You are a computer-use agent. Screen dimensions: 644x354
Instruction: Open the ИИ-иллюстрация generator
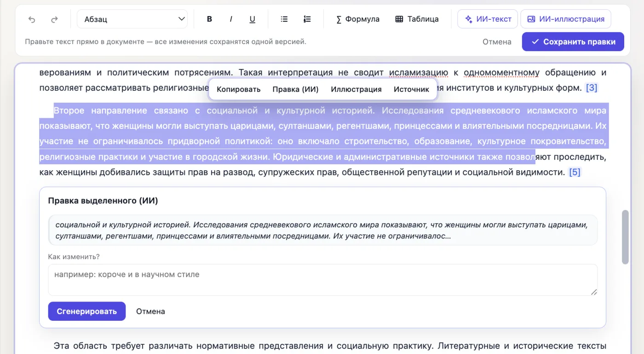coord(566,19)
